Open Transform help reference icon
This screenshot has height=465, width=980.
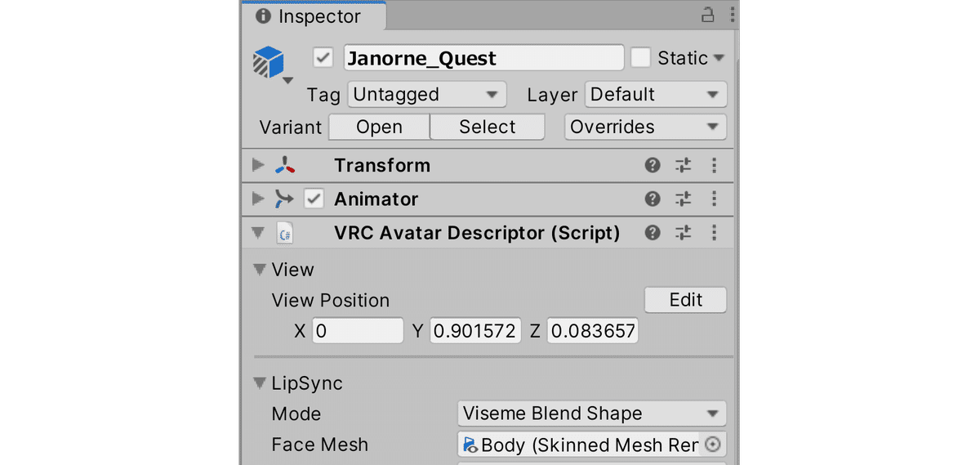[x=652, y=165]
